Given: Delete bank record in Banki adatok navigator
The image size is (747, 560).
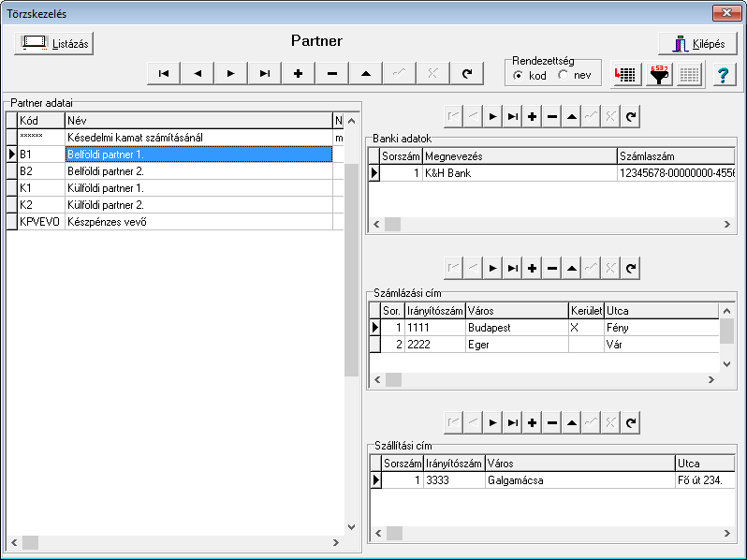Looking at the screenshot, I should (x=552, y=117).
